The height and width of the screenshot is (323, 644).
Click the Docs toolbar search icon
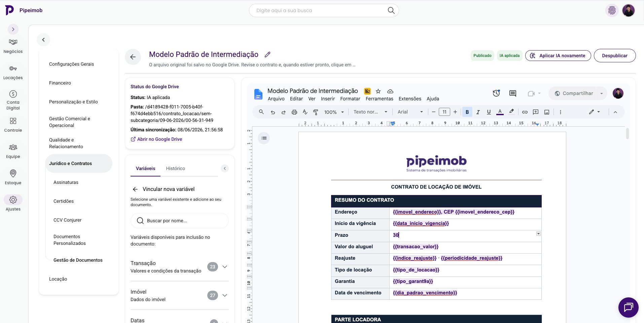(261, 112)
